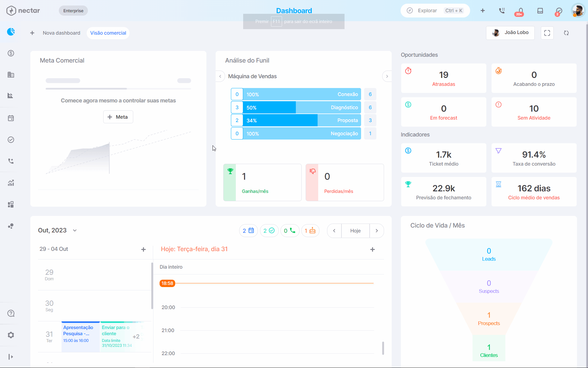Select the Visão comercial tab
Image resolution: width=588 pixels, height=368 pixels.
pos(108,33)
